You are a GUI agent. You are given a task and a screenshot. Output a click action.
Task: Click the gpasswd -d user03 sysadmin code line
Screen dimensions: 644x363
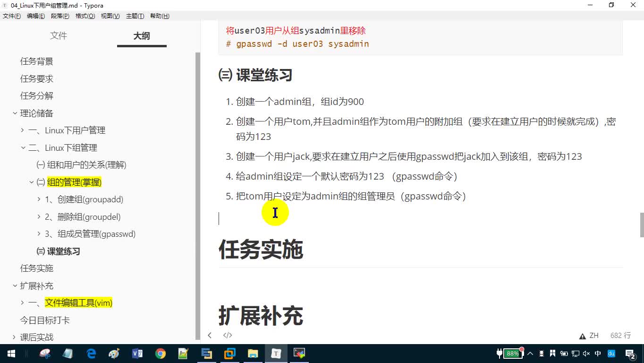tap(297, 44)
